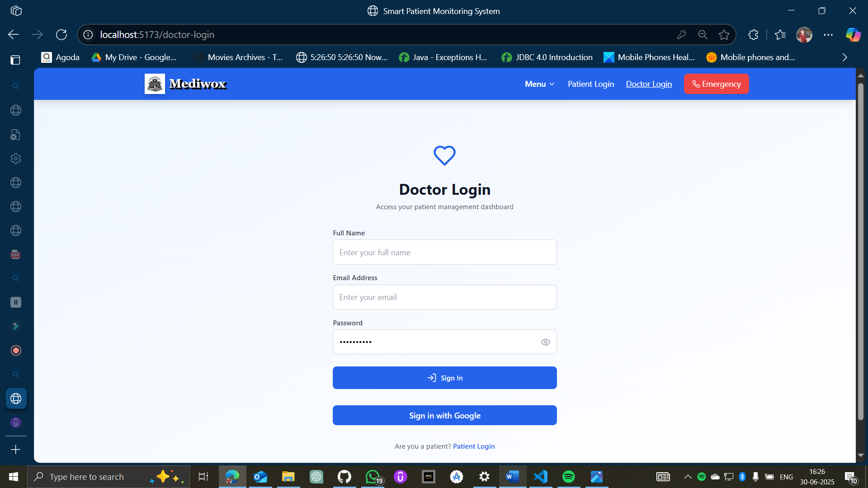Open browser zoom magnifier icon

(703, 35)
